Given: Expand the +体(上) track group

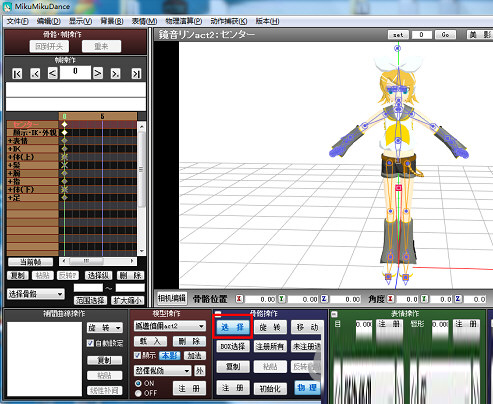Looking at the screenshot, I should (10, 157).
